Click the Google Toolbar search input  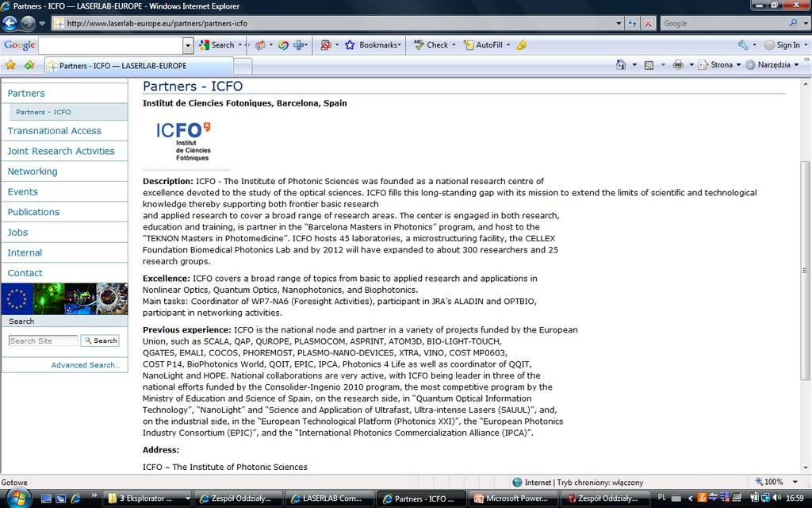coord(111,45)
